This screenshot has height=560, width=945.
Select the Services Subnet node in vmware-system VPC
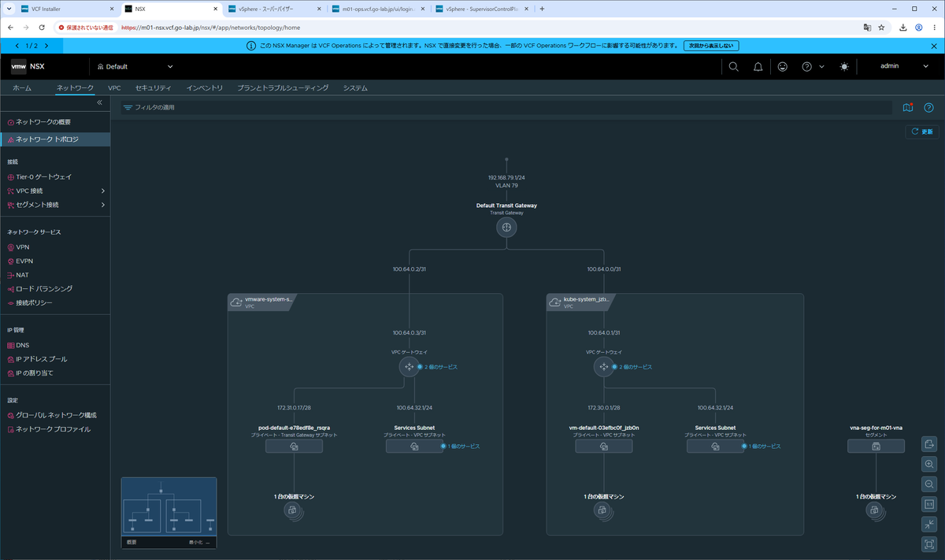pos(414,446)
